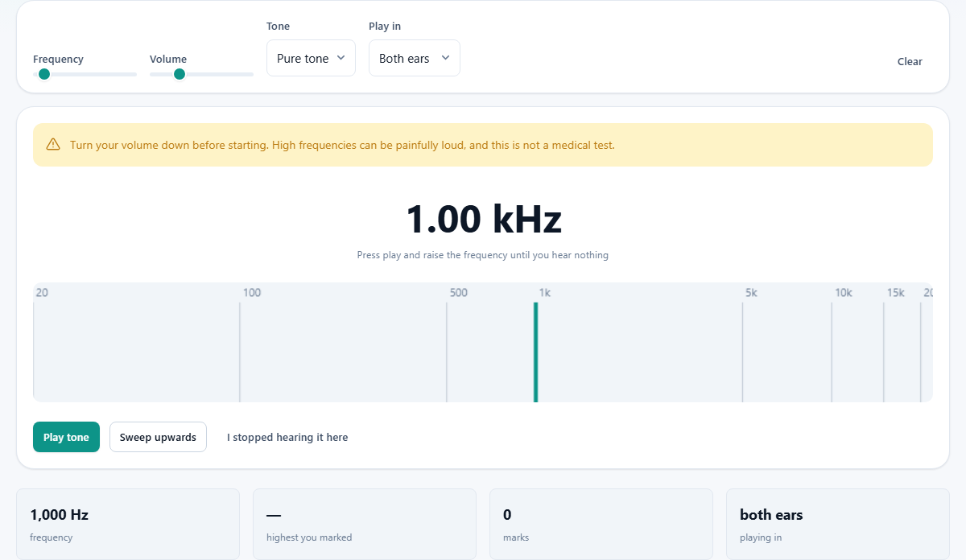Click the yellow volume warning text
The image size is (966, 560).
pyautogui.click(x=342, y=145)
